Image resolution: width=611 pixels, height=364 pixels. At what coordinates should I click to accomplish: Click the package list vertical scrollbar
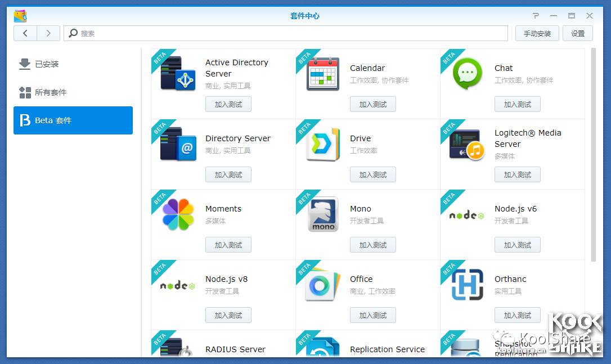coord(594,155)
